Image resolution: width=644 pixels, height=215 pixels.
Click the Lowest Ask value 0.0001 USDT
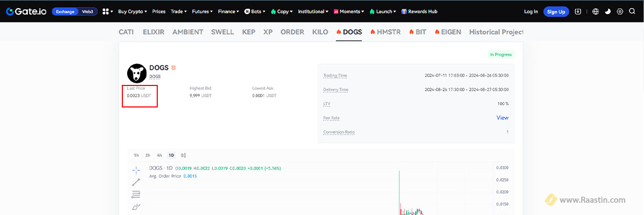click(x=265, y=95)
